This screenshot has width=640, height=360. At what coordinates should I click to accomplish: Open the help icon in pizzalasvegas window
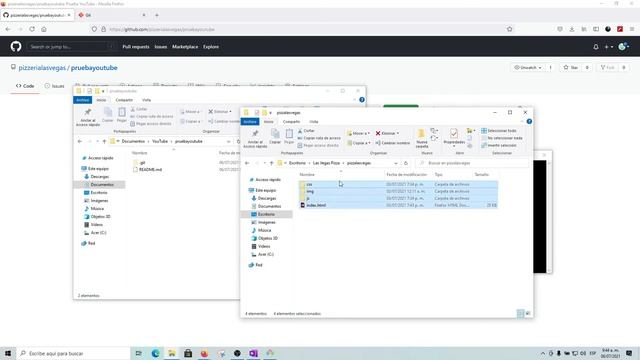(529, 122)
